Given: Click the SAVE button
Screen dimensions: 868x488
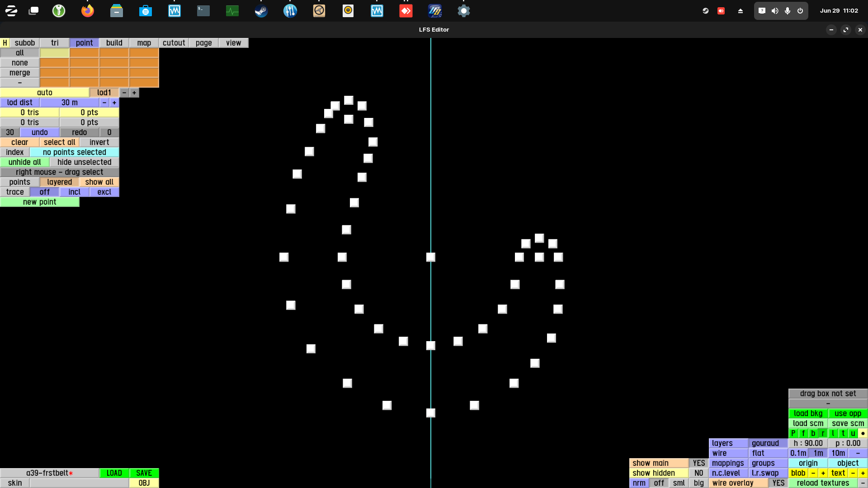Looking at the screenshot, I should (144, 473).
